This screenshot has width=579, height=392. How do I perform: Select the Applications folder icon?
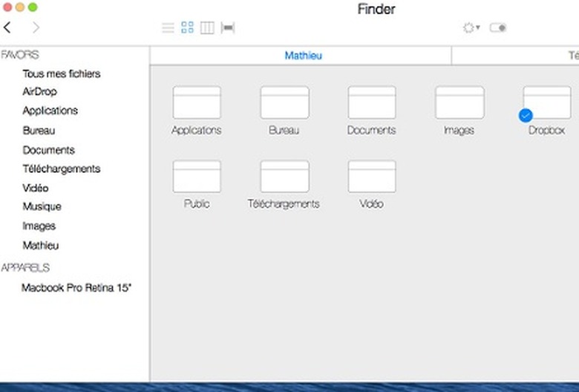pos(197,102)
